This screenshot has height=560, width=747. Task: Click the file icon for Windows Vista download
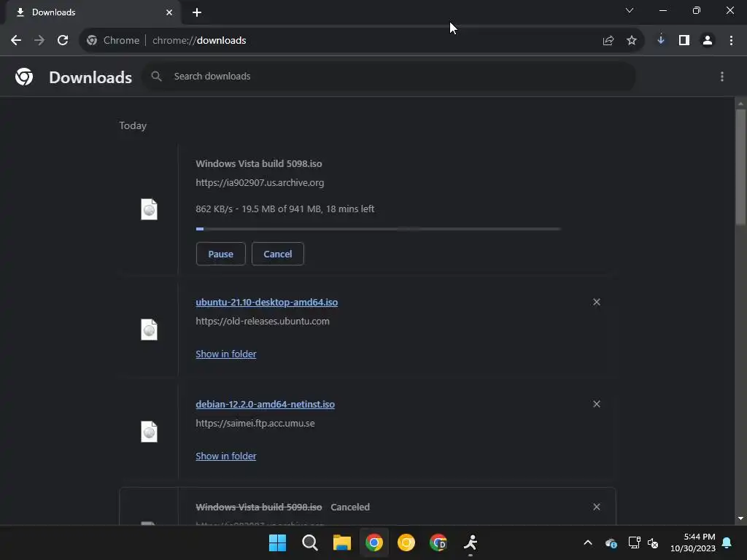(149, 209)
